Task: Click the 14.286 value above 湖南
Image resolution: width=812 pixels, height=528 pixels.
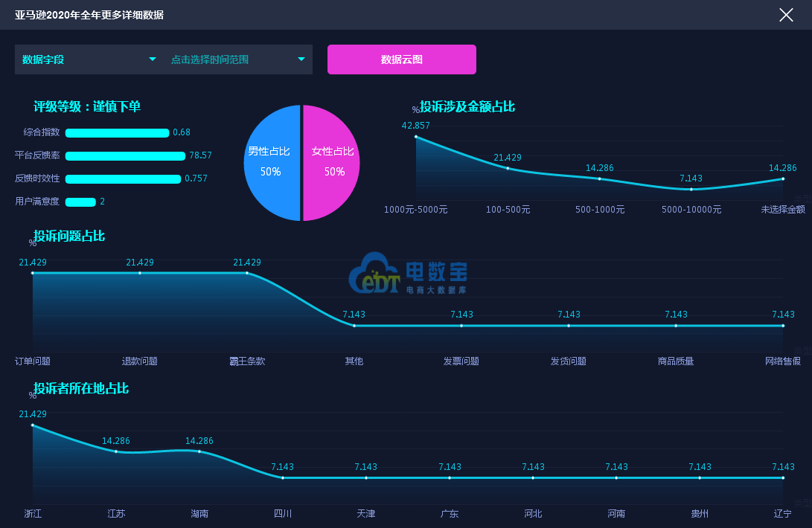Action: (199, 441)
